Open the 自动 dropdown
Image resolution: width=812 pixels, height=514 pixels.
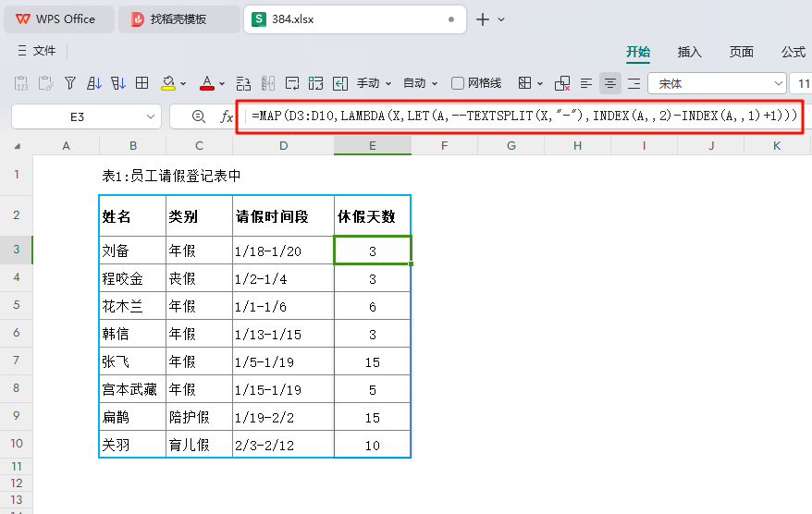coord(421,83)
